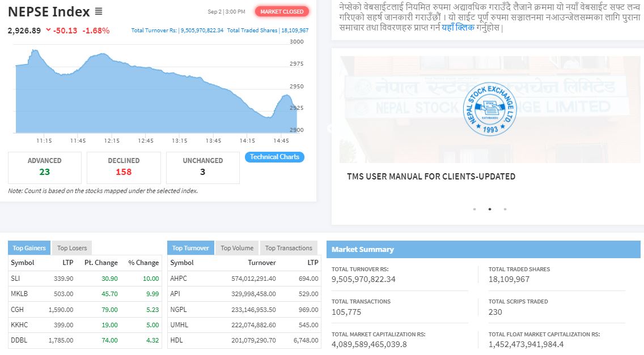The image size is (644, 355).
Task: Click the LTP header in Top Gainers table
Action: coord(68,263)
